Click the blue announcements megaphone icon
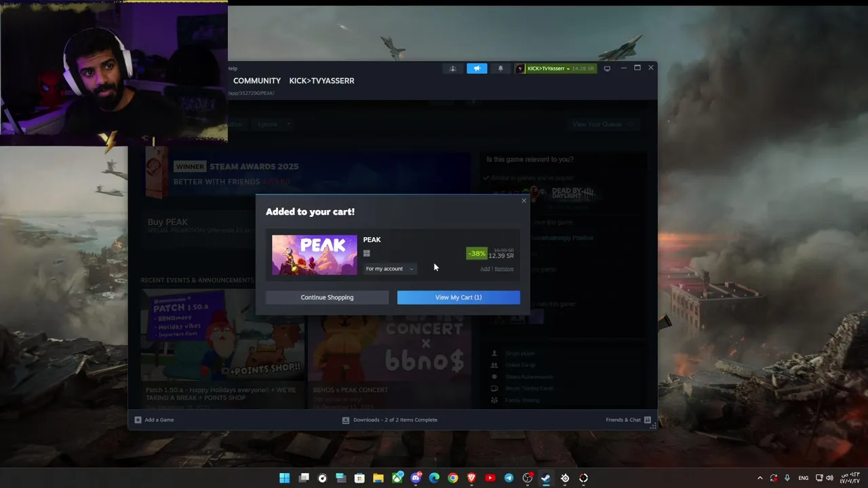 [477, 68]
